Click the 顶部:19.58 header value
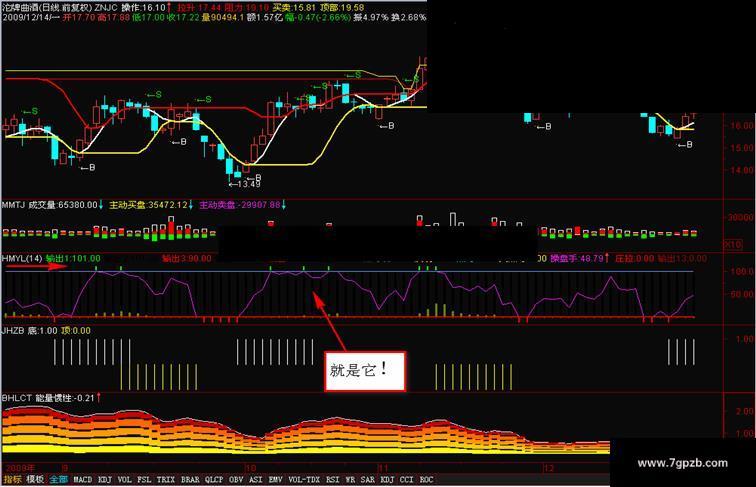 [x=341, y=8]
